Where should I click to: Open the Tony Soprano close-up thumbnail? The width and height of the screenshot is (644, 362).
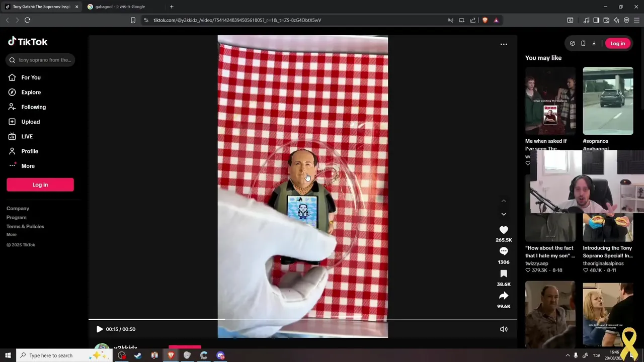tap(550, 315)
